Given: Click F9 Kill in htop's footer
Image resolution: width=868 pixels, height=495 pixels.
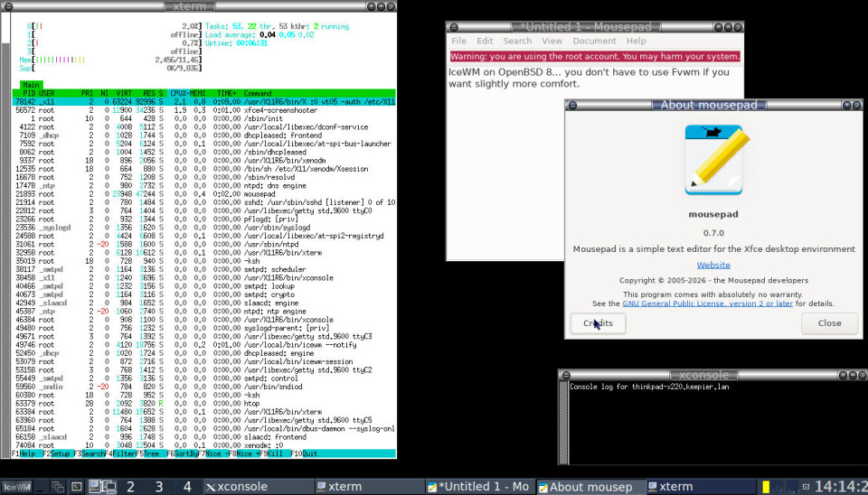Looking at the screenshot, I should point(275,453).
